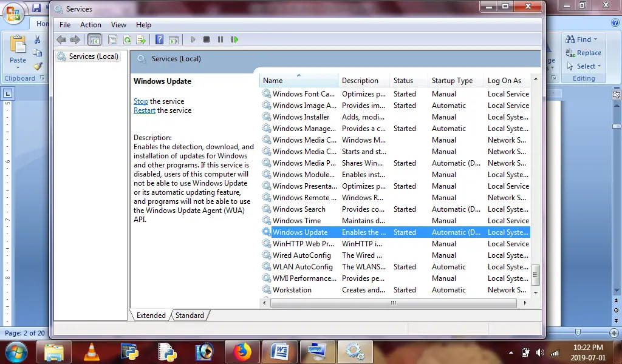Click the Office button in Word

(x=13, y=13)
